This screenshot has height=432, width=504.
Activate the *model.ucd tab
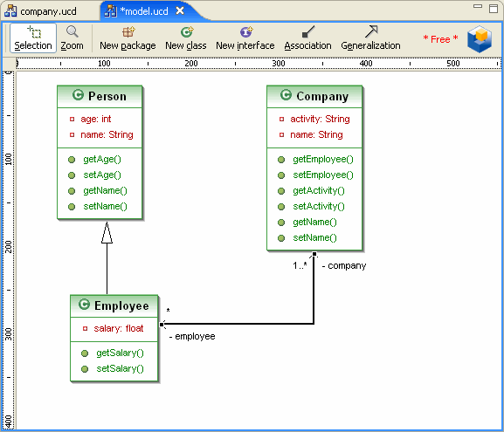coord(144,11)
